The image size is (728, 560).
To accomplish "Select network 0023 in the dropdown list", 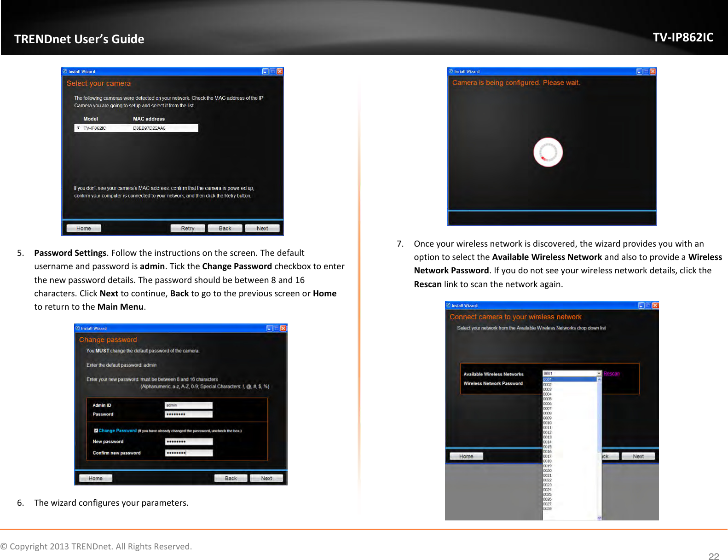I will pyautogui.click(x=570, y=485).
